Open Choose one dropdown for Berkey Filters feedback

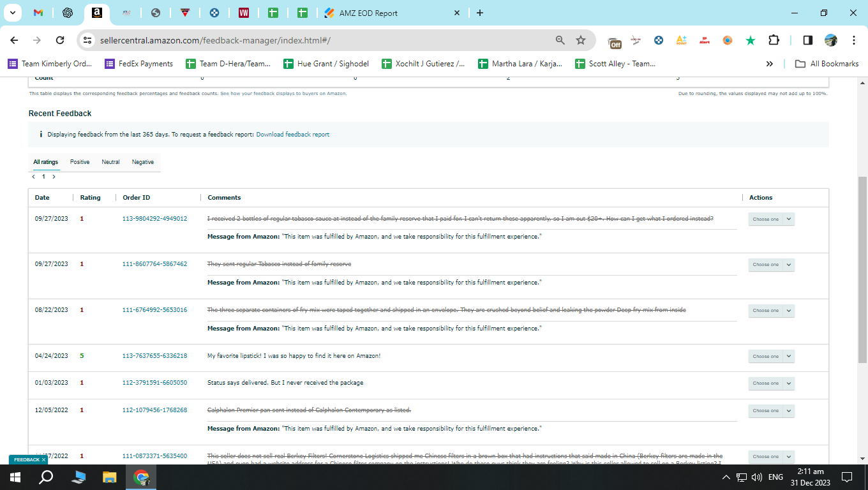coord(771,457)
